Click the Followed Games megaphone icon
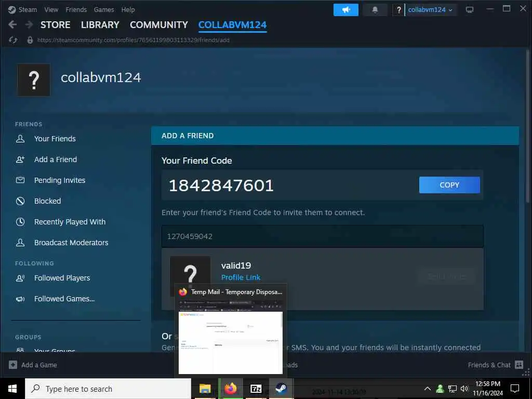Screen dimensions: 532x399 (20, 299)
